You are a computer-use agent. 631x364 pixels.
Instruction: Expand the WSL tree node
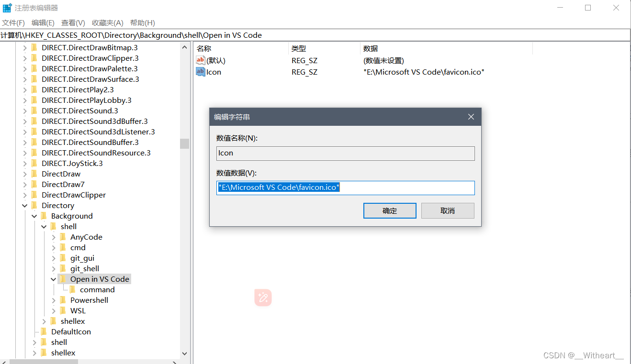[x=54, y=310]
